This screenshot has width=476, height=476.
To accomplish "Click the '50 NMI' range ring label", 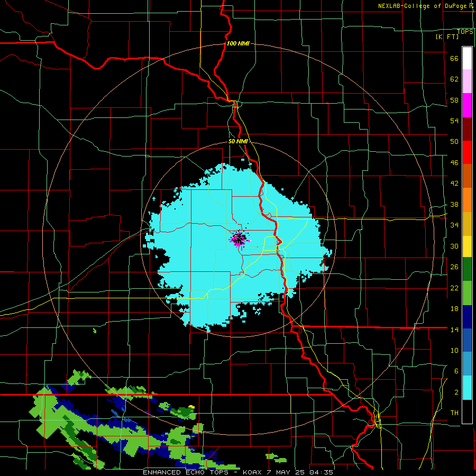I will tap(238, 141).
